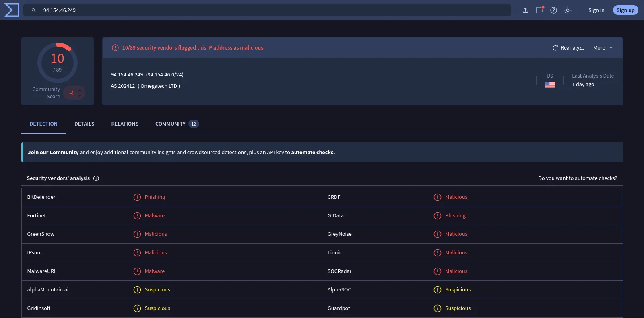Vote up the community score arrow

tap(80, 90)
